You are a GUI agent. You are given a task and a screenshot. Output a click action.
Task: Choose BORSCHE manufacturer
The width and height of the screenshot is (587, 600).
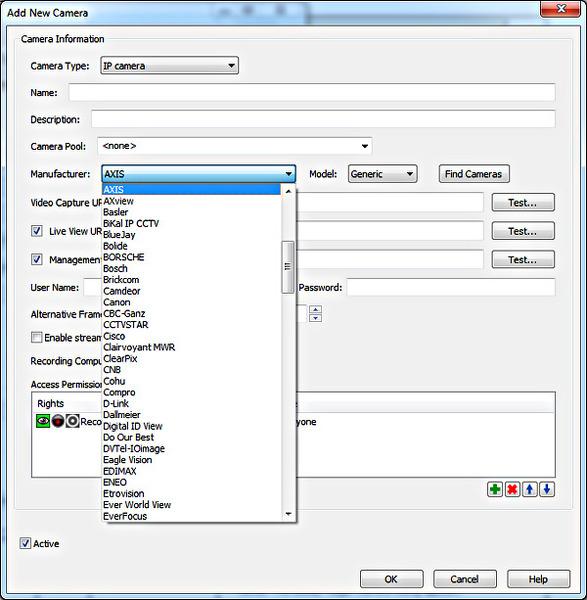[x=191, y=257]
